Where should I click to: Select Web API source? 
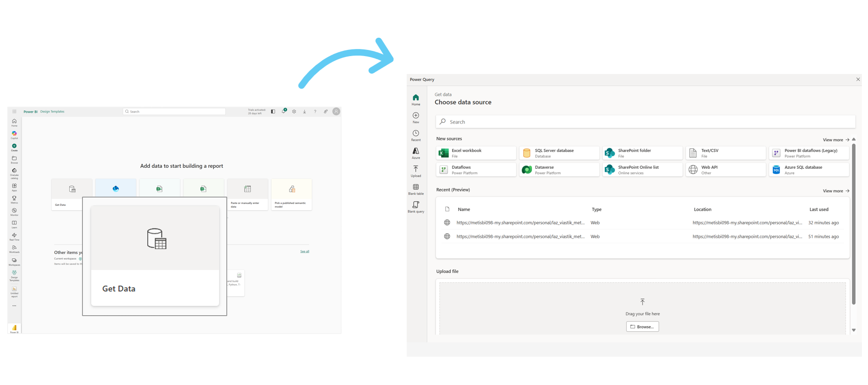[726, 170]
